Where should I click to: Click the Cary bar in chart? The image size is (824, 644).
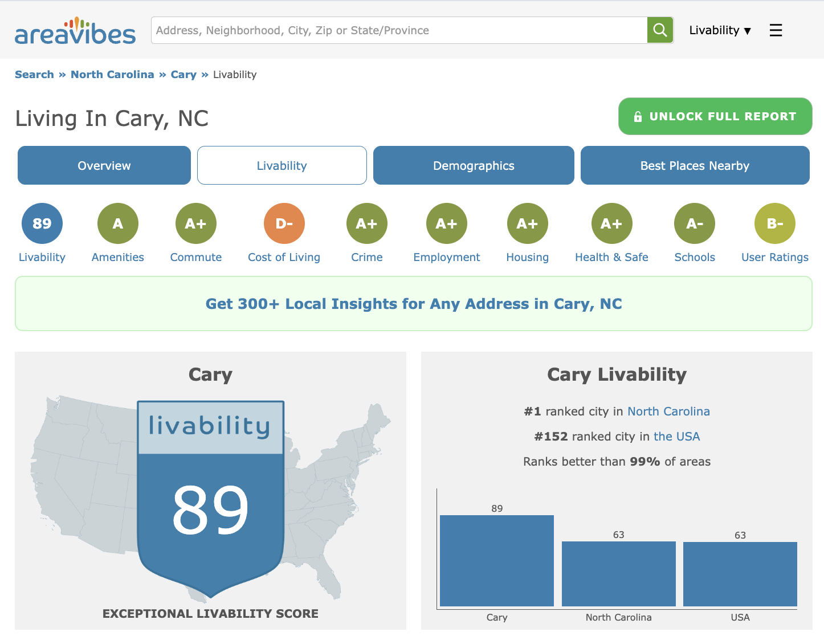[497, 561]
